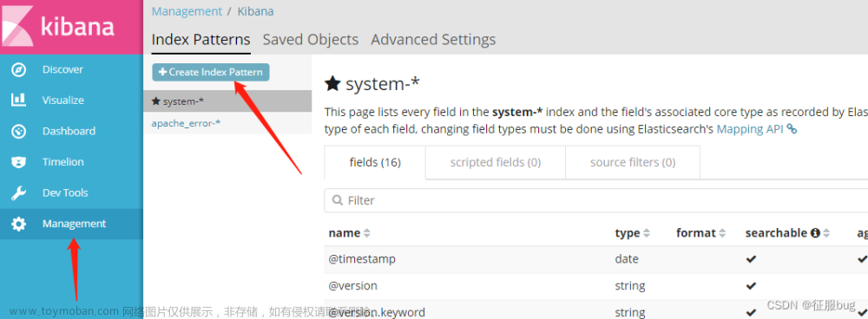Switch to the Index Patterns tab
This screenshot has height=319, width=868.
click(x=201, y=40)
